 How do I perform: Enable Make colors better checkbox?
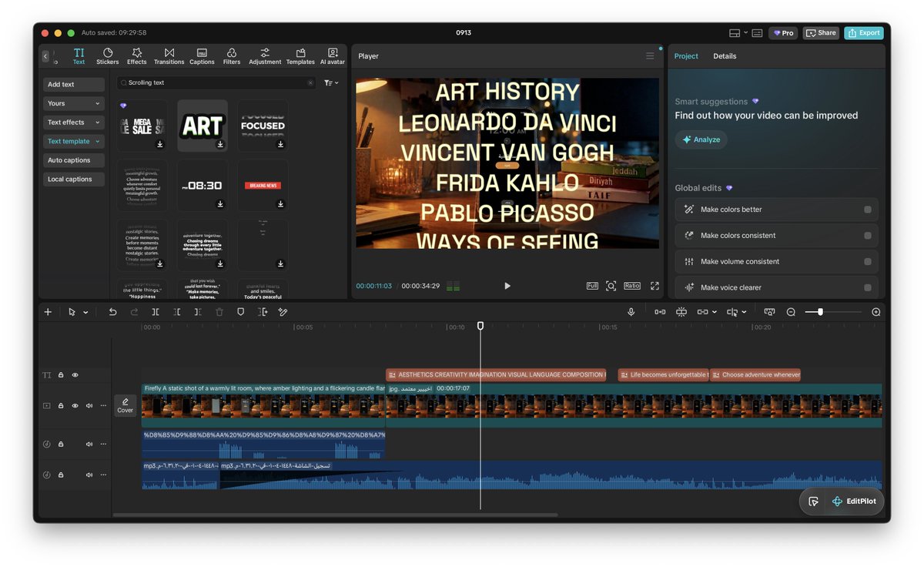click(868, 210)
